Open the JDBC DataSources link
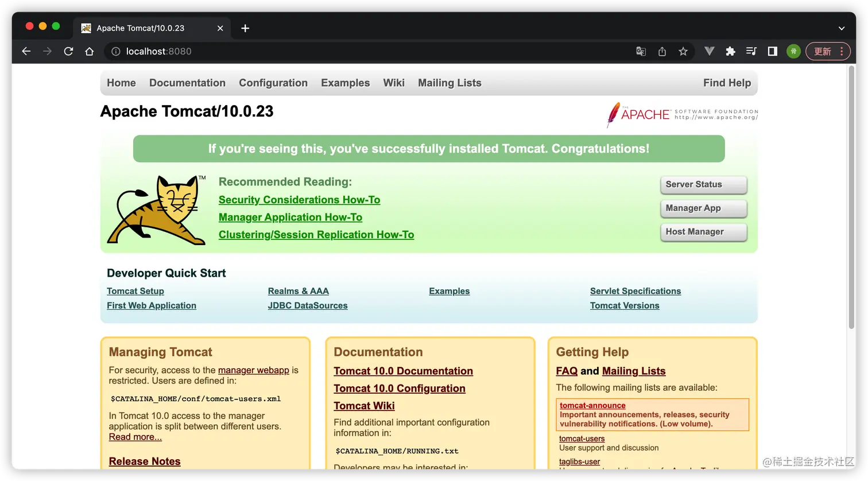Viewport: 868px width, 481px height. point(308,305)
